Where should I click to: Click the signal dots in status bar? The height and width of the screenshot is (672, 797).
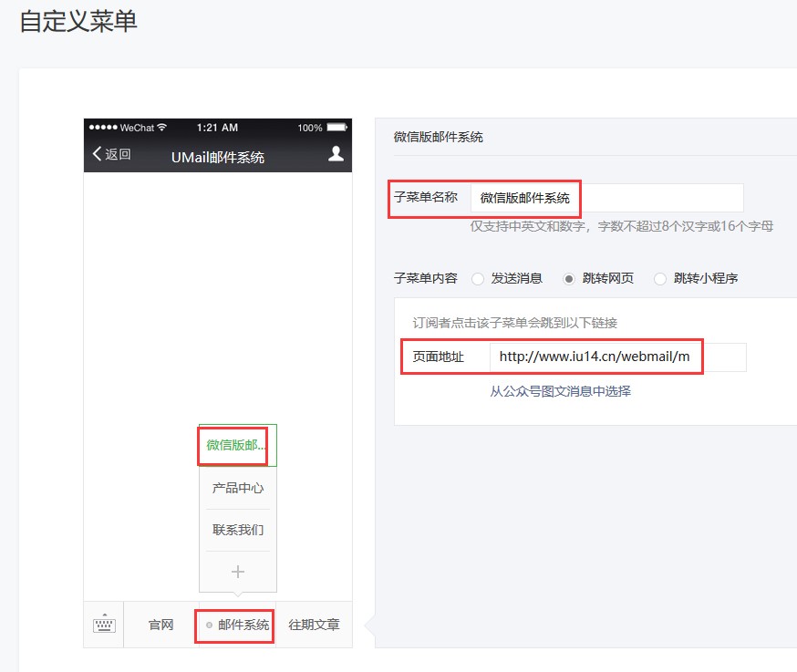click(103, 128)
